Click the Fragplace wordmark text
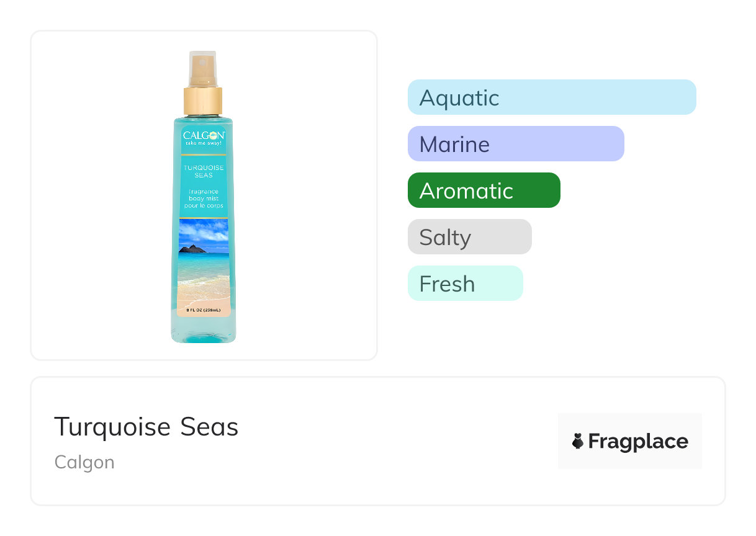Viewport: 756px width, 536px height. [638, 442]
